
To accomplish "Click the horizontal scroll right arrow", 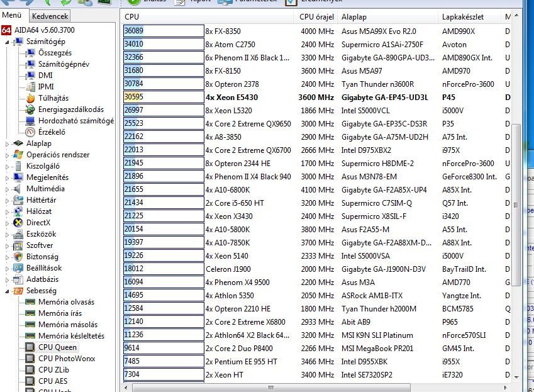I will [x=506, y=388].
